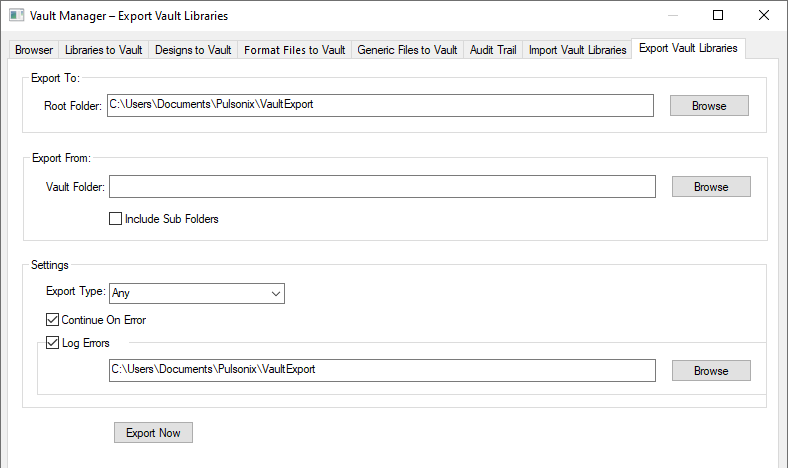The height and width of the screenshot is (468, 788).
Task: Go to Format Files to Vault tab
Action: click(295, 50)
